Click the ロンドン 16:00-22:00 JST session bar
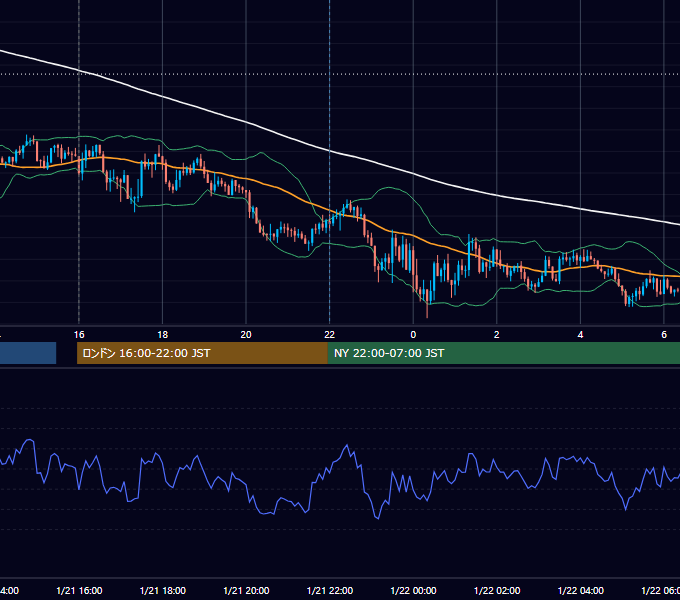This screenshot has height=600, width=680. (x=202, y=353)
